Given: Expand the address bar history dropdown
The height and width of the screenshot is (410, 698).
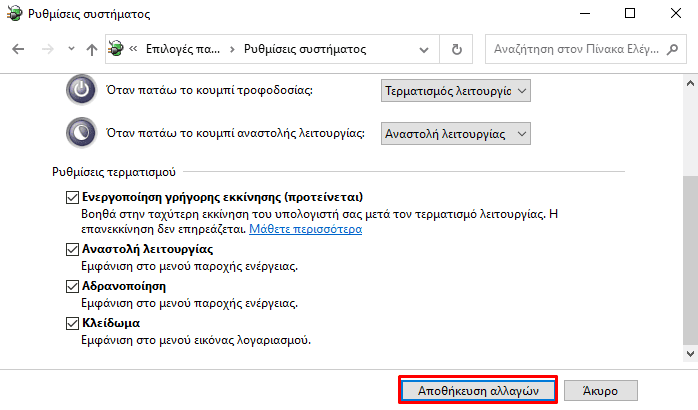Looking at the screenshot, I should coord(424,49).
